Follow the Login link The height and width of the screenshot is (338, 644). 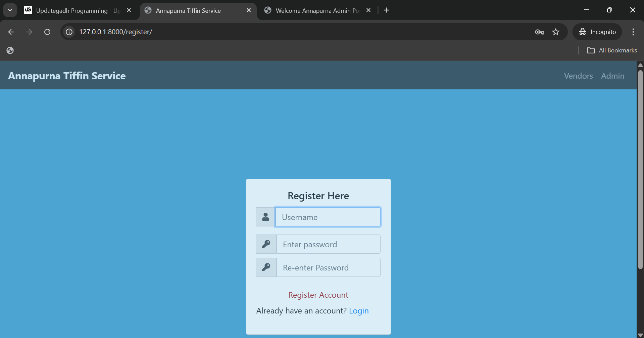(359, 311)
